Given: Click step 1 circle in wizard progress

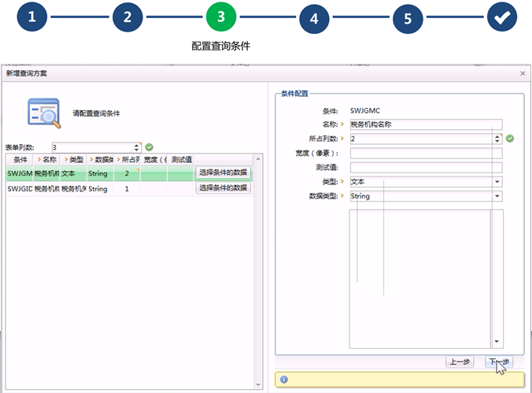Looking at the screenshot, I should pos(33,17).
